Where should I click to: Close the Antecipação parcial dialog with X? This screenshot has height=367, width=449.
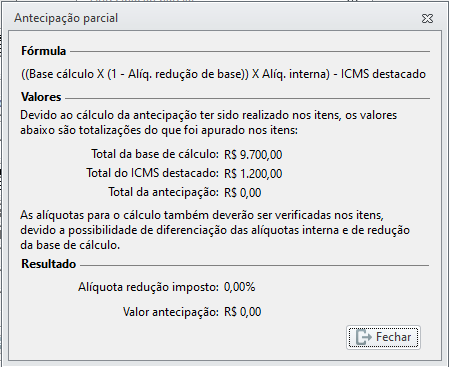(427, 18)
